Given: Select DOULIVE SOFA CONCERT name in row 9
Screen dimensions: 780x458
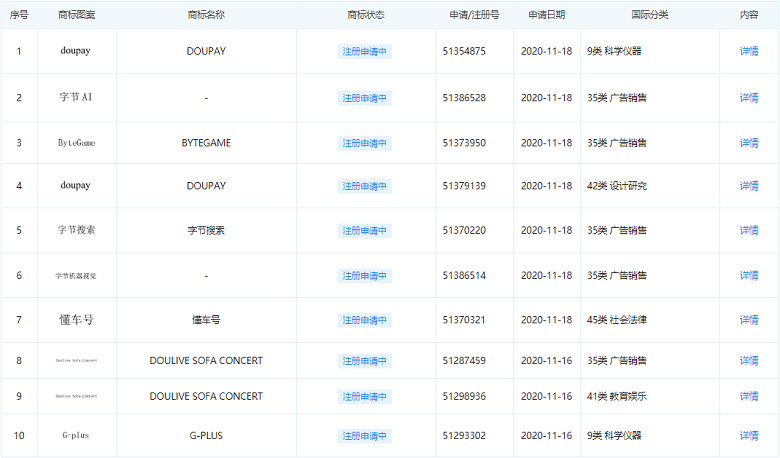Looking at the screenshot, I should [x=206, y=396].
